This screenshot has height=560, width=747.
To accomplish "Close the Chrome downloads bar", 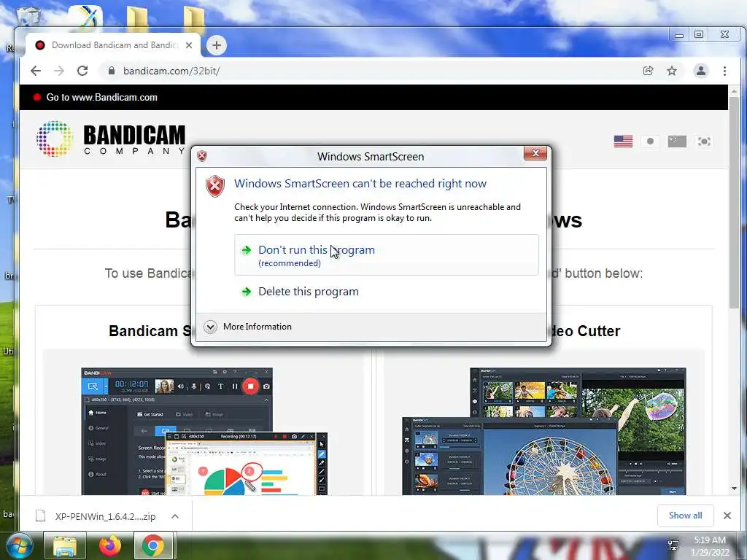I will pos(727,516).
